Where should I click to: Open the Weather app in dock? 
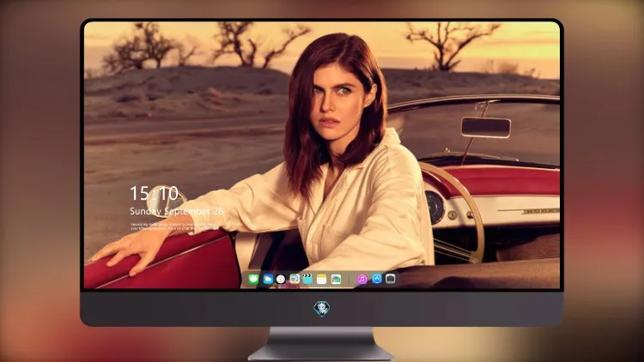pos(268,279)
